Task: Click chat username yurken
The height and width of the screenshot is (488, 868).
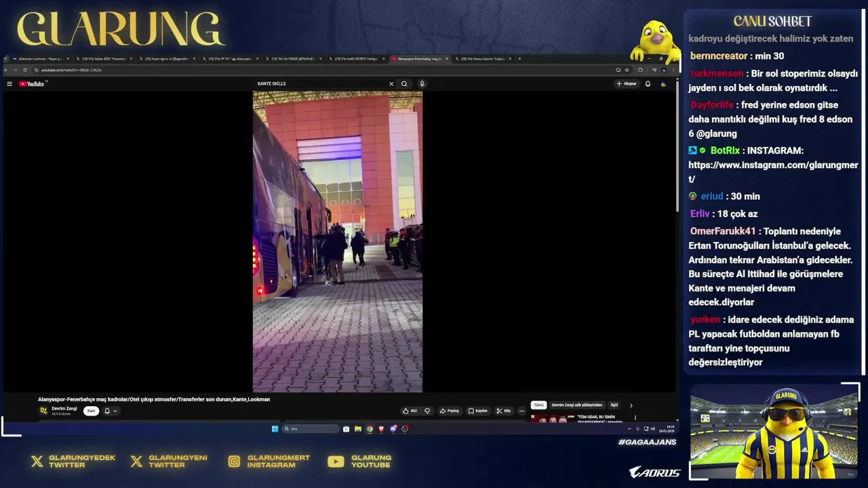Action: pos(705,319)
